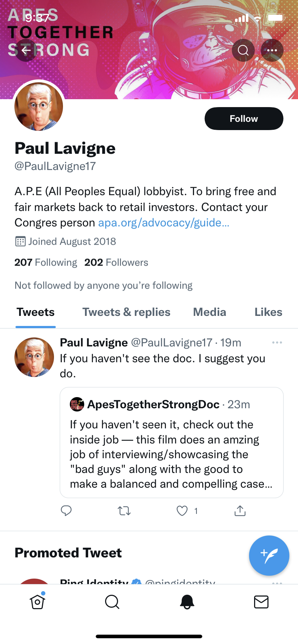The width and height of the screenshot is (298, 644).
Task: Compose a new tweet
Action: coord(269,555)
